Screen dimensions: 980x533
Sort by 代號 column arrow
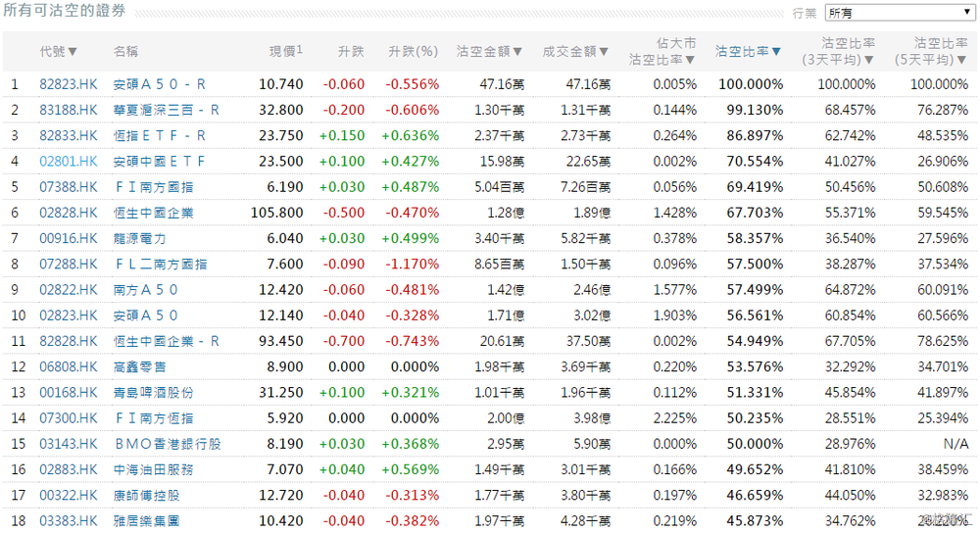click(73, 52)
